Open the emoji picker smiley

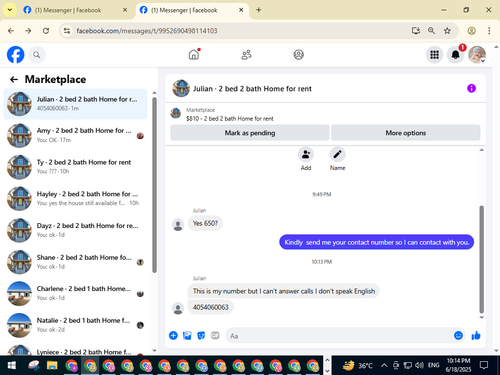(x=458, y=335)
